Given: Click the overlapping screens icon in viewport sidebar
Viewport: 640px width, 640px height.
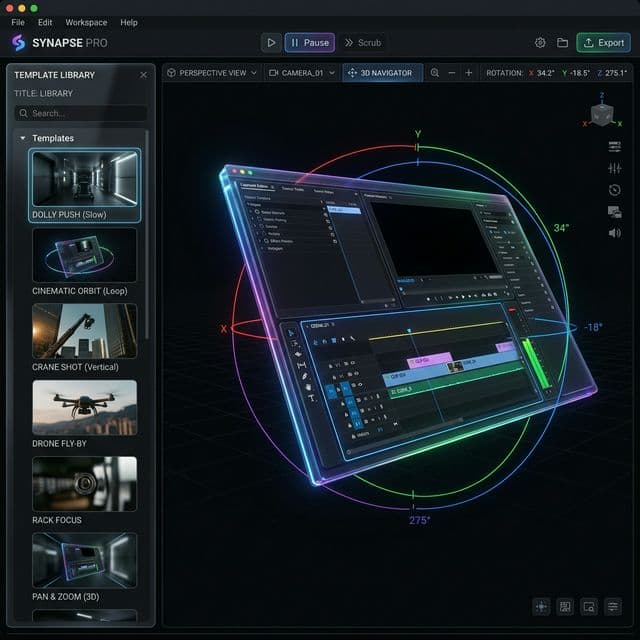Looking at the screenshot, I should pos(615,212).
